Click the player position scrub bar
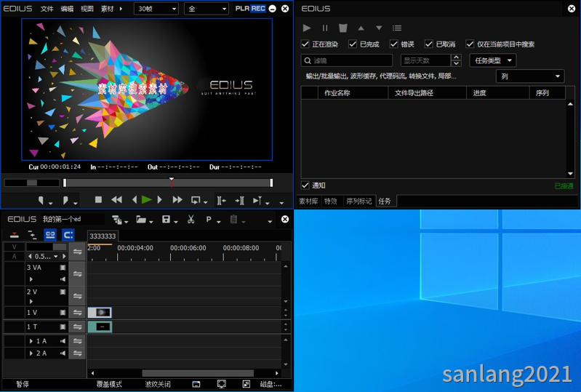Screen dimensions: 581x392 (168, 183)
